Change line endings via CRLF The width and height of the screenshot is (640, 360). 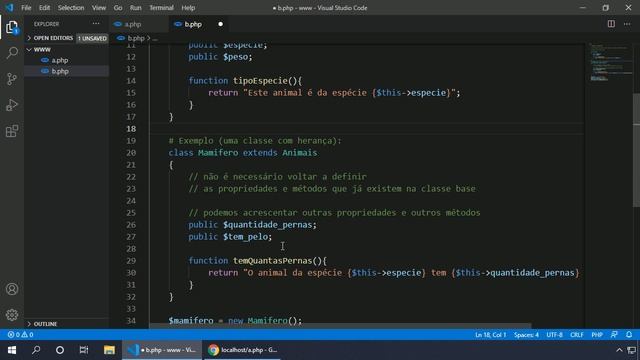[577, 335]
